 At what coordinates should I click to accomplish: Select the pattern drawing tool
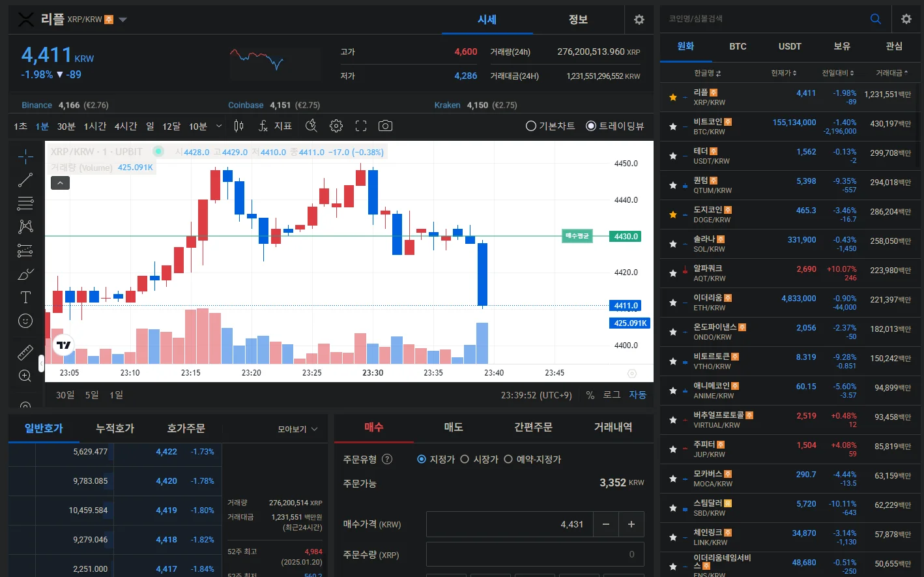(x=25, y=227)
